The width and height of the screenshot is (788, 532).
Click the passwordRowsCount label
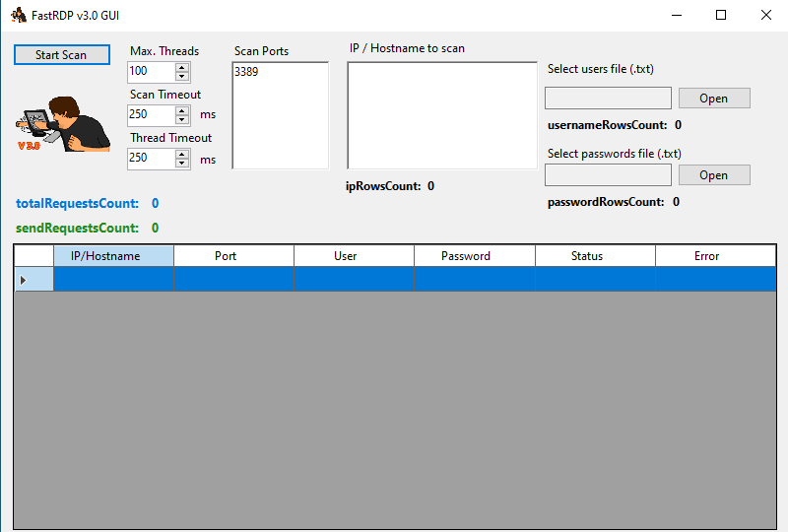point(606,202)
